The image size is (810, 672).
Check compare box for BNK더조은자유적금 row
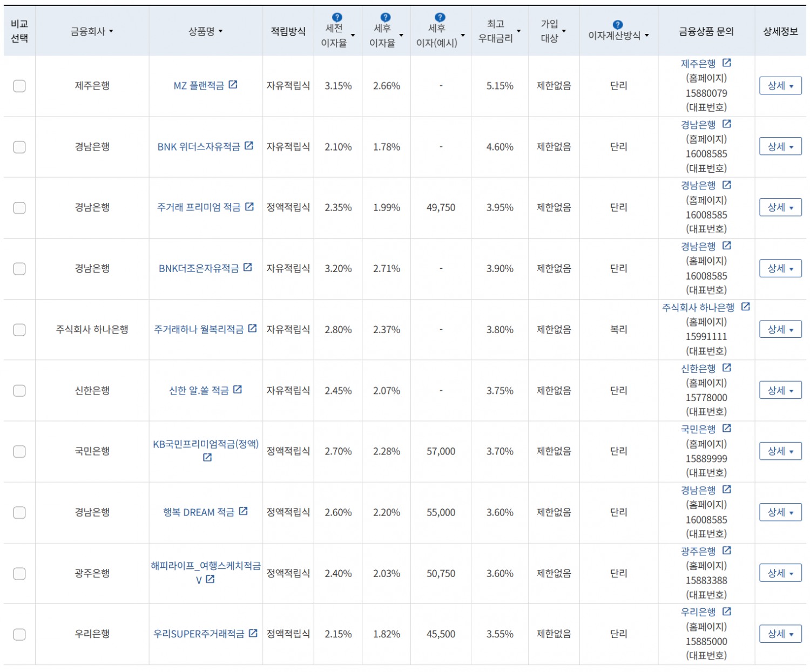[19, 269]
